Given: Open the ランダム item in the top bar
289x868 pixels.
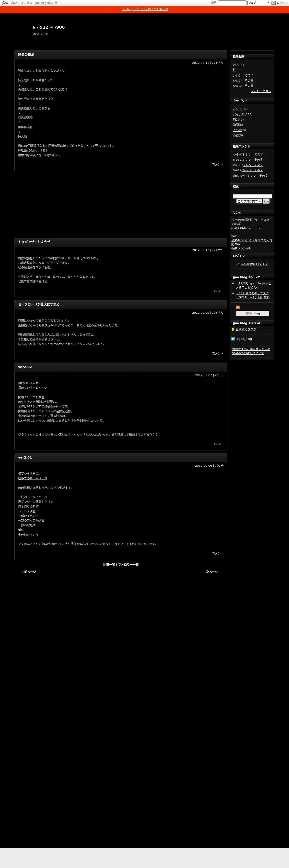Looking at the screenshot, I should (27, 3).
